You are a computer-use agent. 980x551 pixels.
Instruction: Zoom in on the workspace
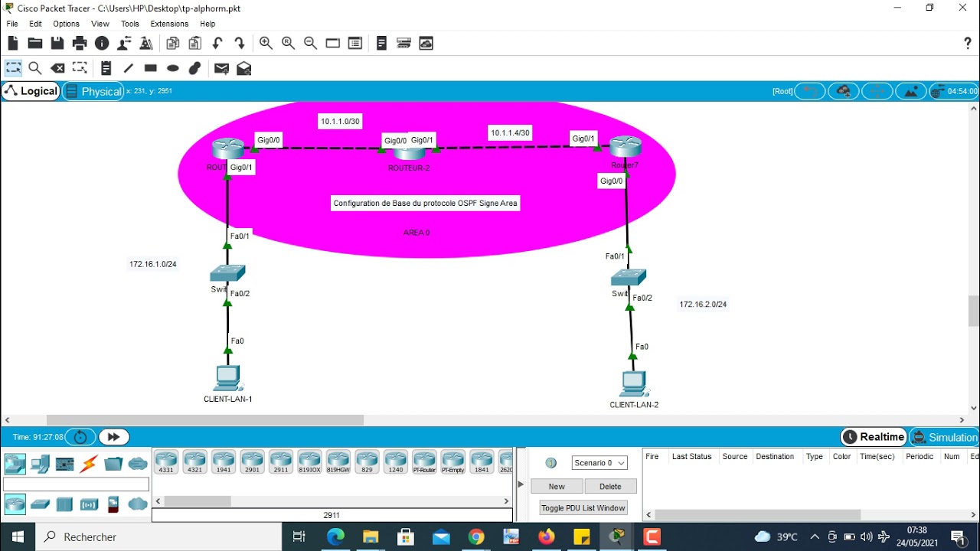coord(266,44)
